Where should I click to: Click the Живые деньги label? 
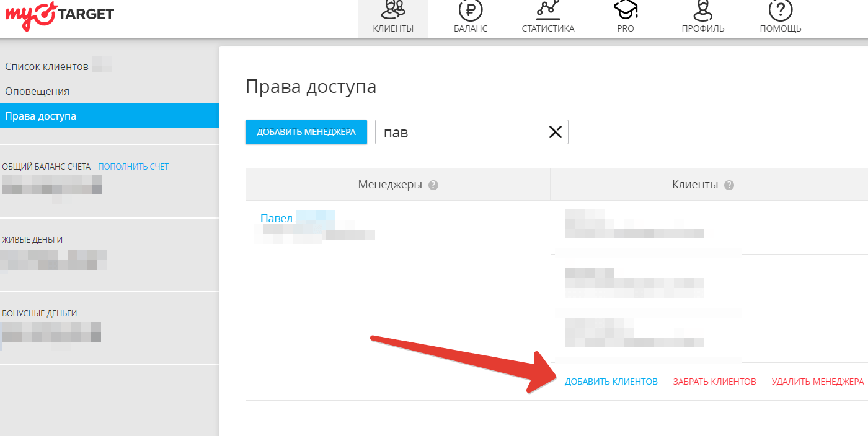tap(32, 240)
